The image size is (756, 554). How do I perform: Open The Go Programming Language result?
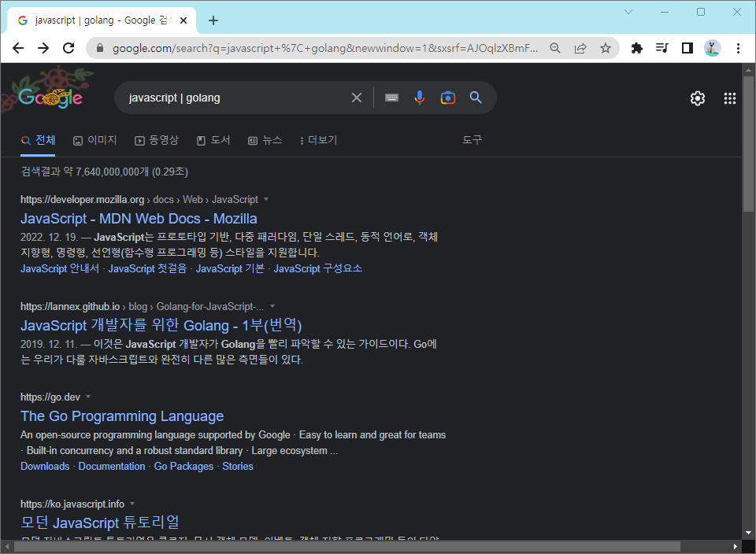pyautogui.click(x=122, y=416)
